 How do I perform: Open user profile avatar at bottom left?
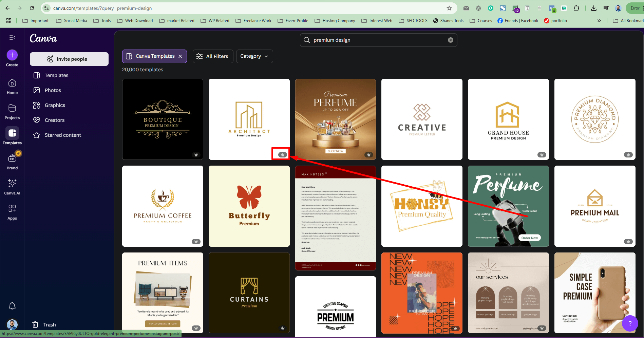12,325
